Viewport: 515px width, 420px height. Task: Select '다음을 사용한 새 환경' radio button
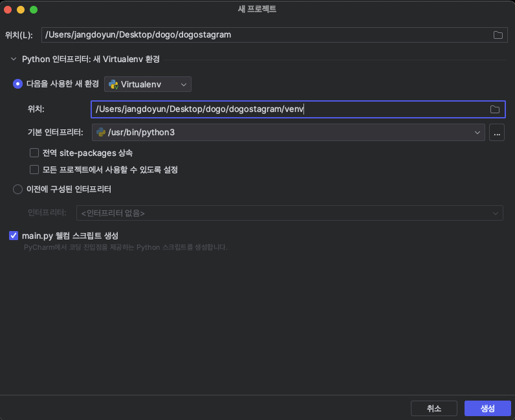click(x=17, y=83)
